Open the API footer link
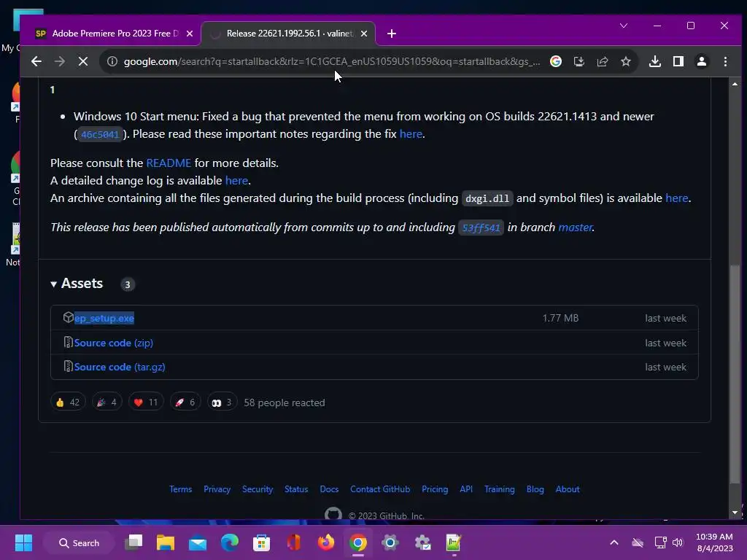Screen dimensions: 747x560 tap(466, 489)
